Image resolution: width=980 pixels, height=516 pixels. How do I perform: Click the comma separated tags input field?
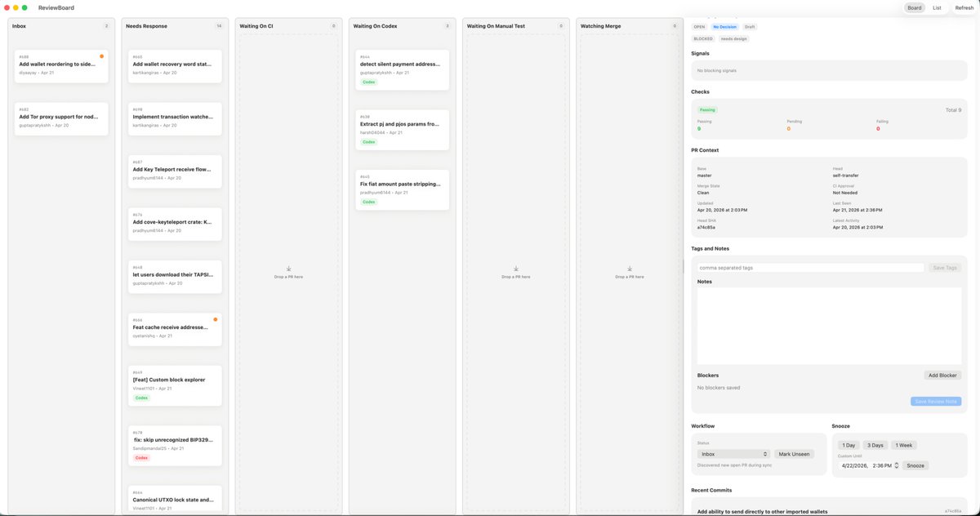(x=808, y=267)
